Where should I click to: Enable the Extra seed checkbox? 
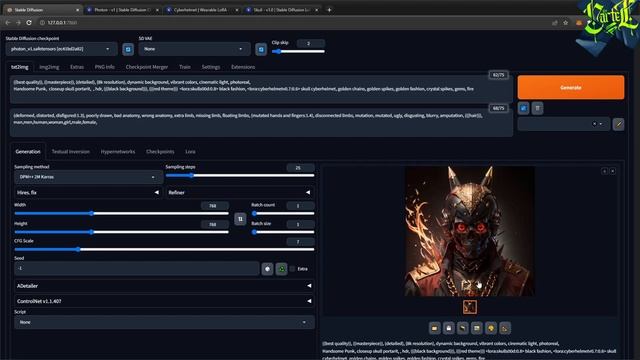click(x=292, y=269)
